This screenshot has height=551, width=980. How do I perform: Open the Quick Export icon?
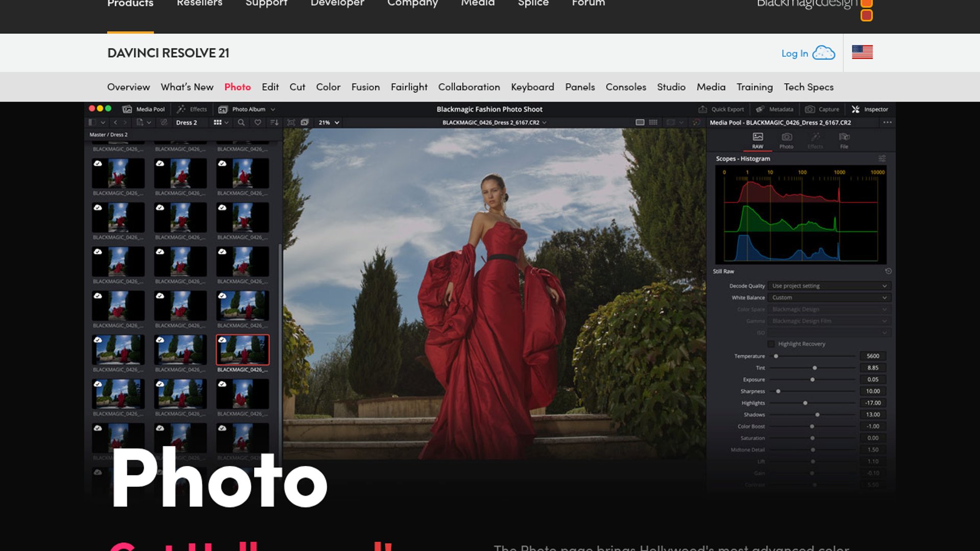703,109
